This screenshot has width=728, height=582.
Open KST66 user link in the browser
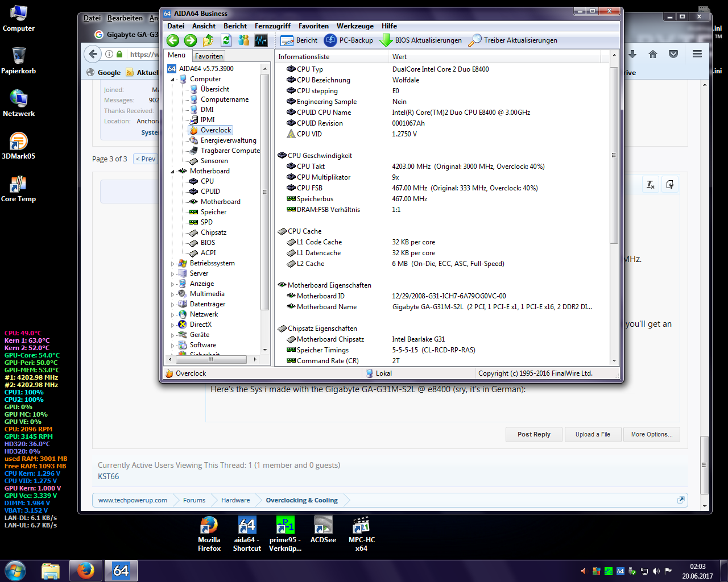pyautogui.click(x=108, y=476)
